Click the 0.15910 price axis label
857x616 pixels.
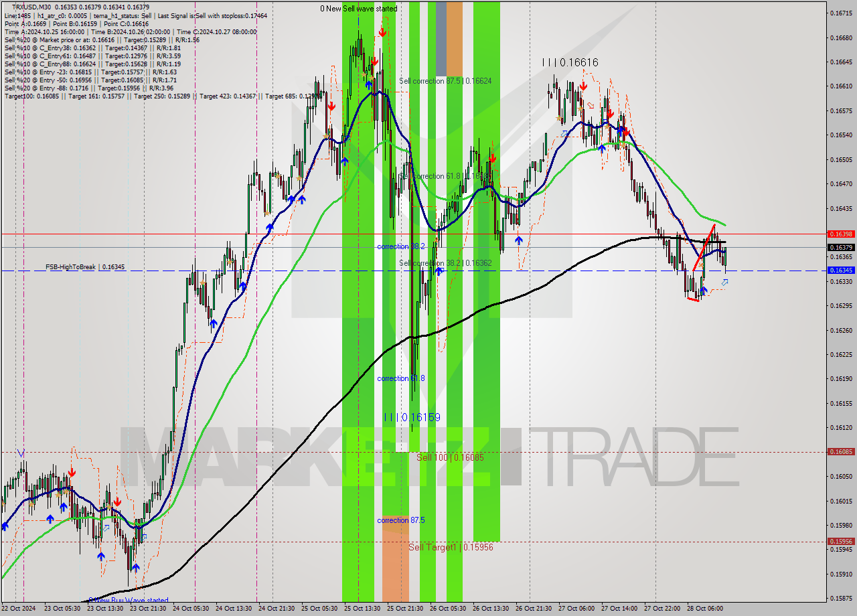841,574
